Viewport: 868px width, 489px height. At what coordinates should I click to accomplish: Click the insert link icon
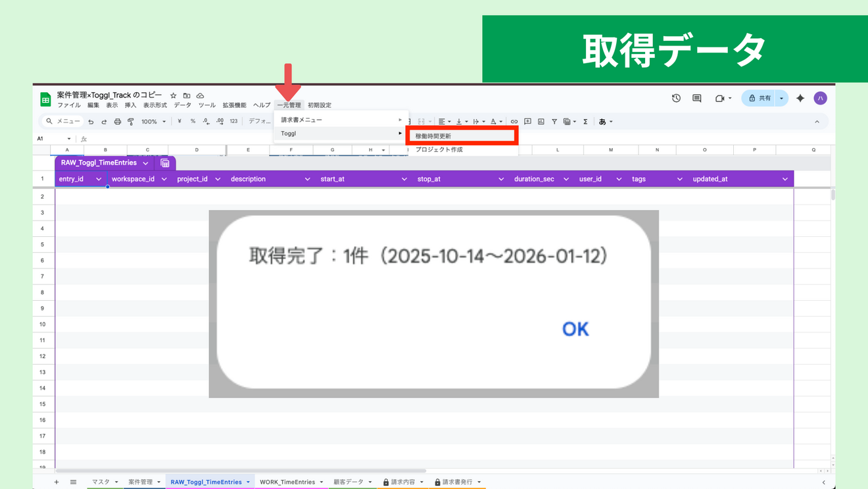click(x=514, y=122)
